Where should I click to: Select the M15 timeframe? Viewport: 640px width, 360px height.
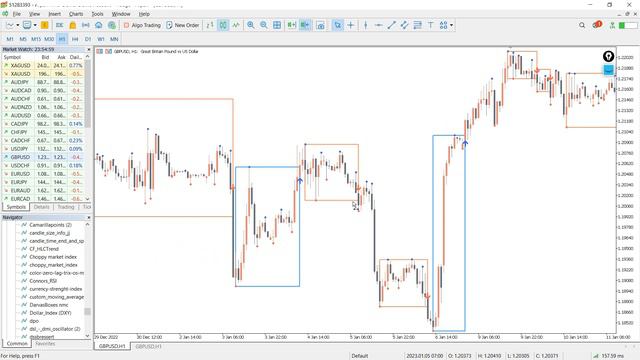pos(36,39)
